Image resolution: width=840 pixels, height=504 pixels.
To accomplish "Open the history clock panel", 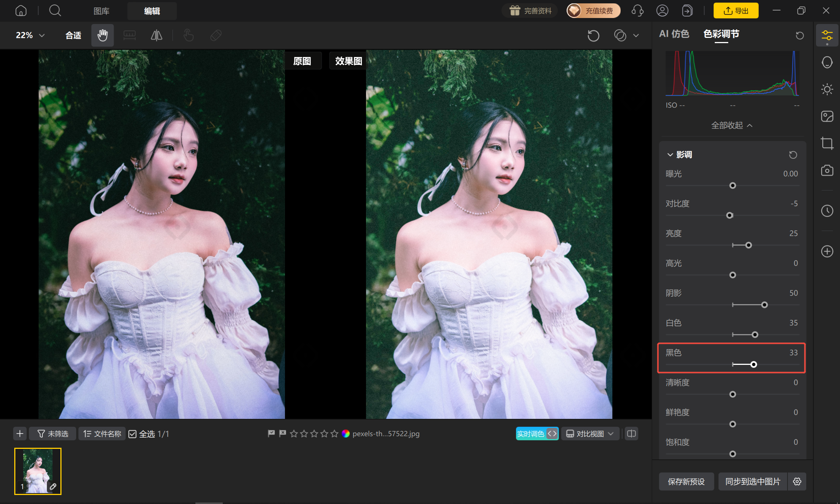I will pos(827,211).
